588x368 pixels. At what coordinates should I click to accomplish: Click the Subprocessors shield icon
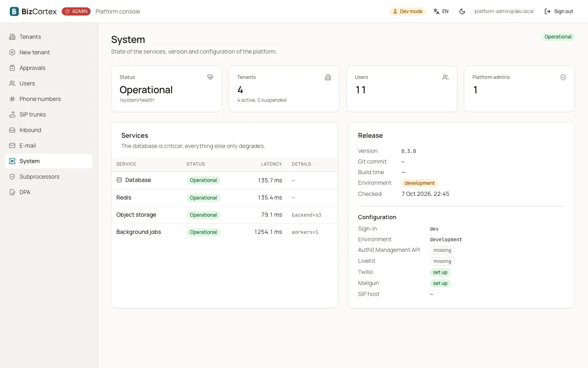[x=12, y=177]
